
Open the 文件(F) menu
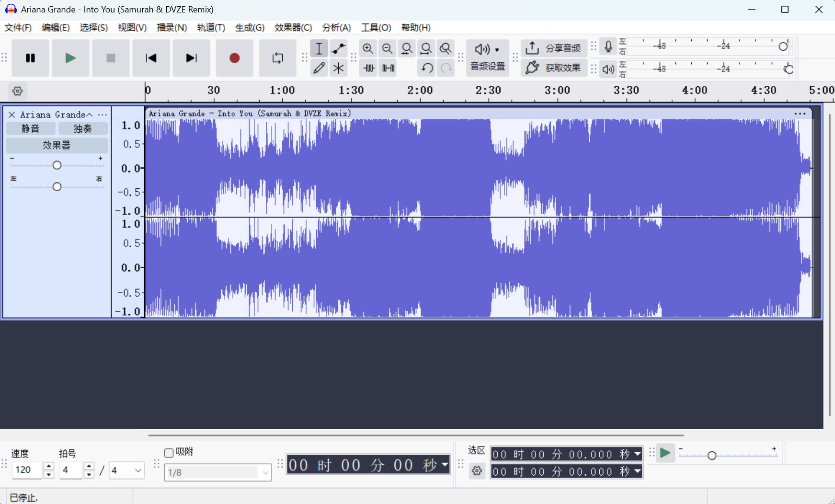pyautogui.click(x=18, y=28)
